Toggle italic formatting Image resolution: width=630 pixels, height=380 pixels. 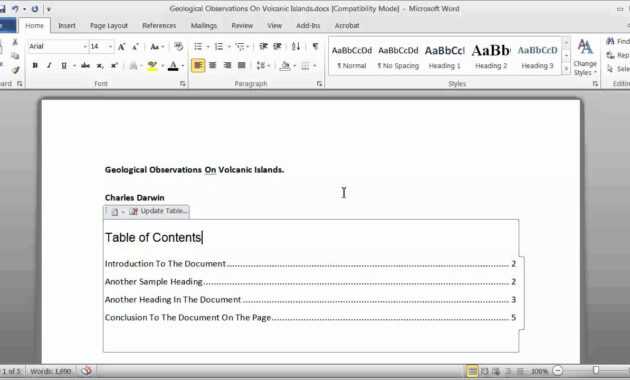click(49, 65)
